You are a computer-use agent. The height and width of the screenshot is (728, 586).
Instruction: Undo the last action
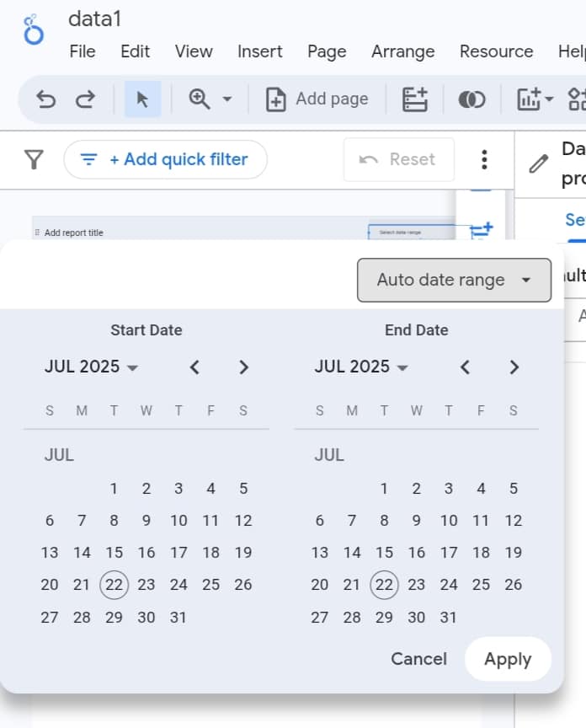point(46,99)
